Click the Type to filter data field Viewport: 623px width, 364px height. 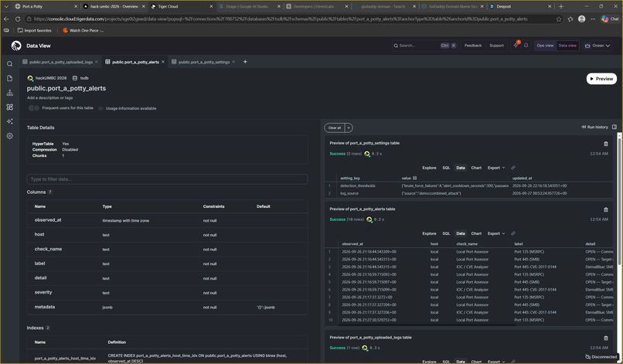pos(167,179)
